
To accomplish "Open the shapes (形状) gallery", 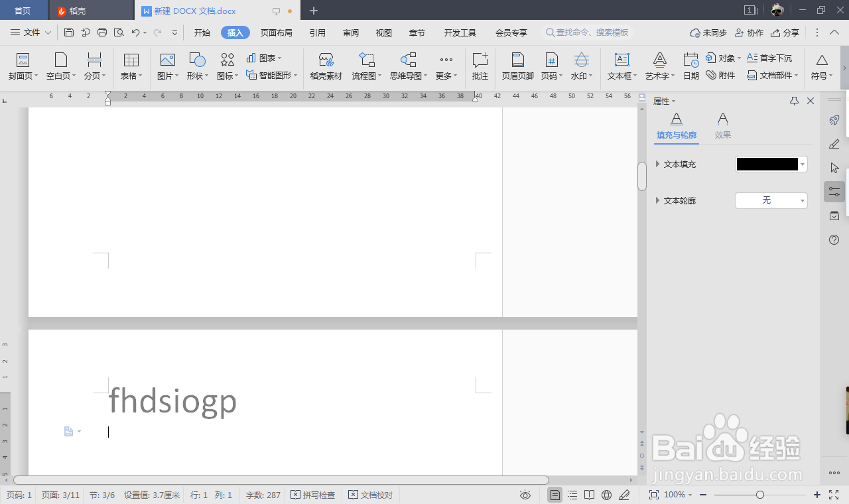I will (198, 67).
